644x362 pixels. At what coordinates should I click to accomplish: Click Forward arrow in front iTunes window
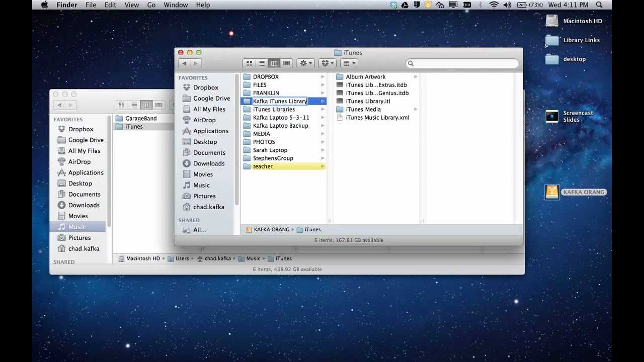[x=196, y=63]
